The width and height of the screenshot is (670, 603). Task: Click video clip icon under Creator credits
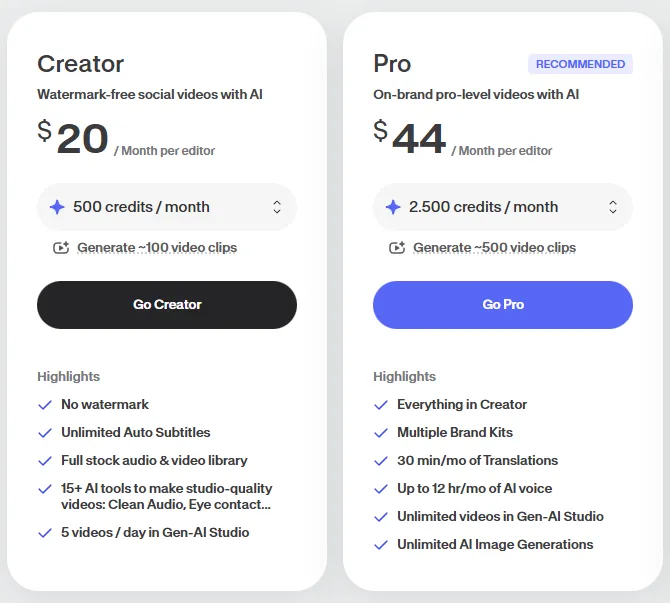coord(60,248)
